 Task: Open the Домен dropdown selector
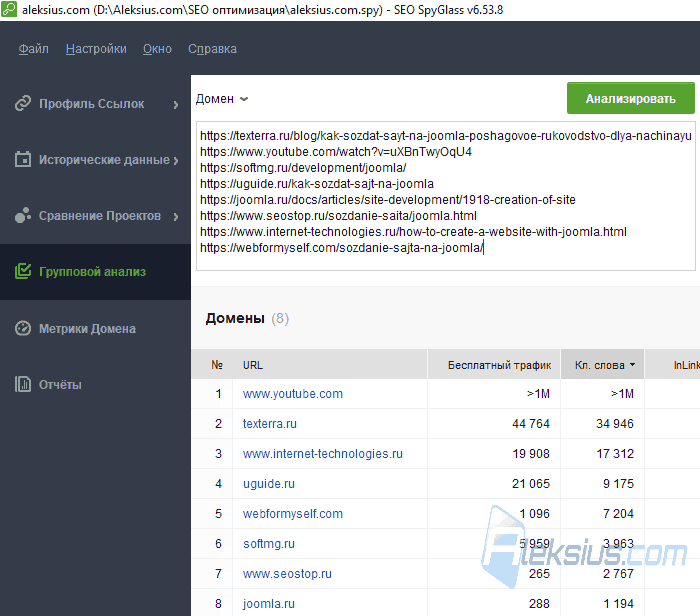pos(222,99)
